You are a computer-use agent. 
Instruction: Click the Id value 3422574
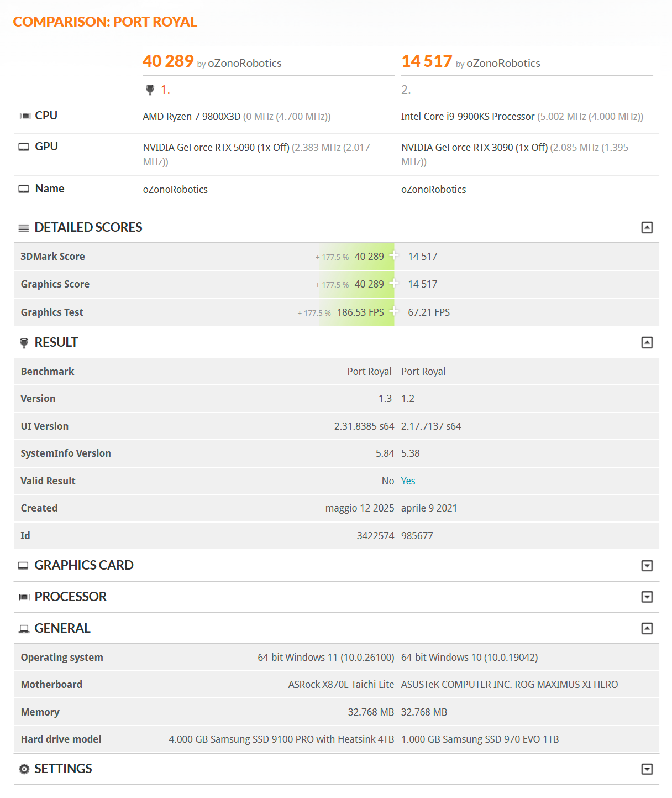pyautogui.click(x=376, y=536)
